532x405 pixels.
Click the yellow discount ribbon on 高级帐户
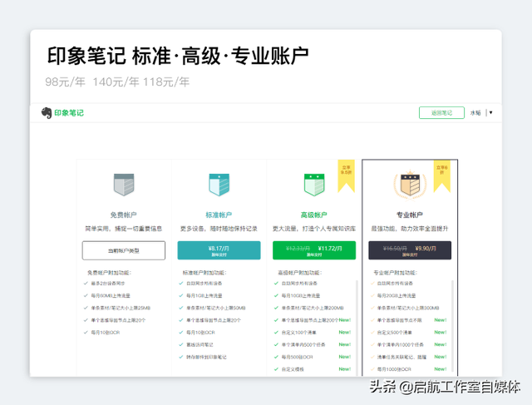point(346,170)
